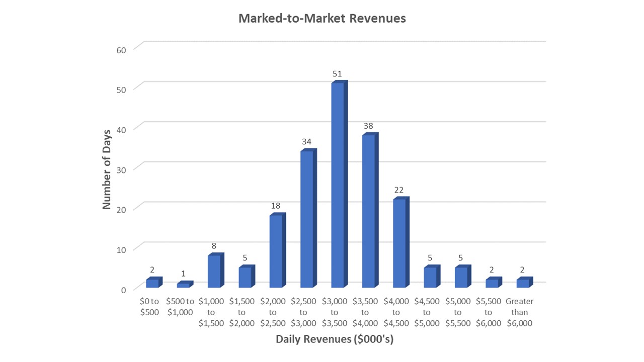
Task: Select the bar with value 8
Action: [214, 271]
